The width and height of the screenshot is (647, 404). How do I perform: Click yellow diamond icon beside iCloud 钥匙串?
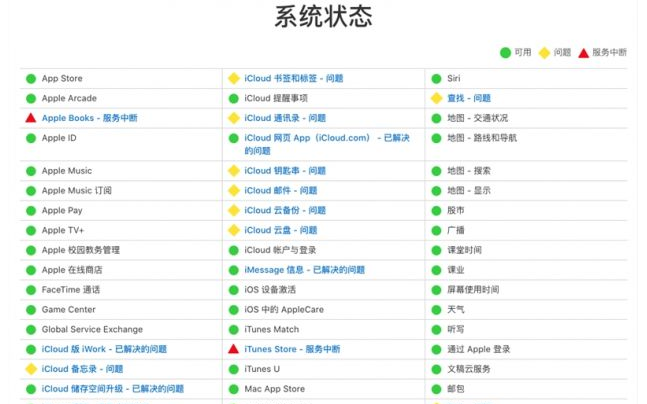click(x=234, y=171)
